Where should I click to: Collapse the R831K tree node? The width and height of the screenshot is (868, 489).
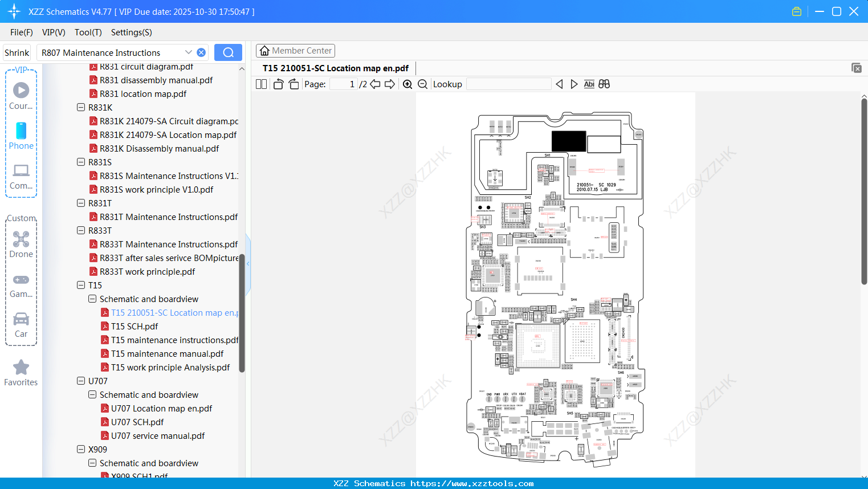point(81,107)
